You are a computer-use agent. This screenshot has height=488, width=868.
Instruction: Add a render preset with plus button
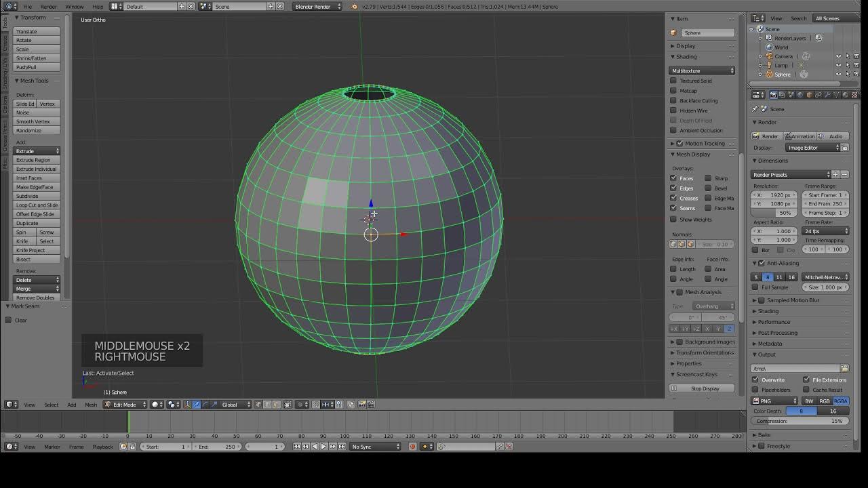[835, 175]
